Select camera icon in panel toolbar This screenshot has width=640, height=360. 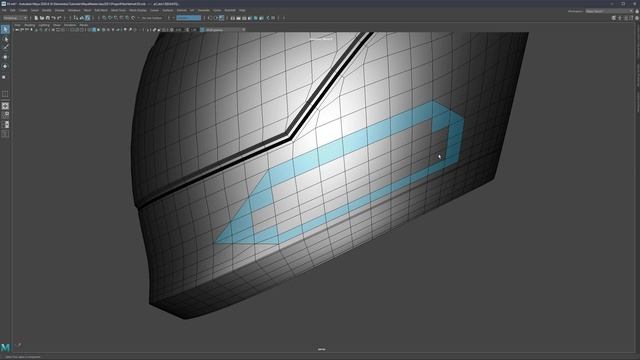pyautogui.click(x=16, y=30)
